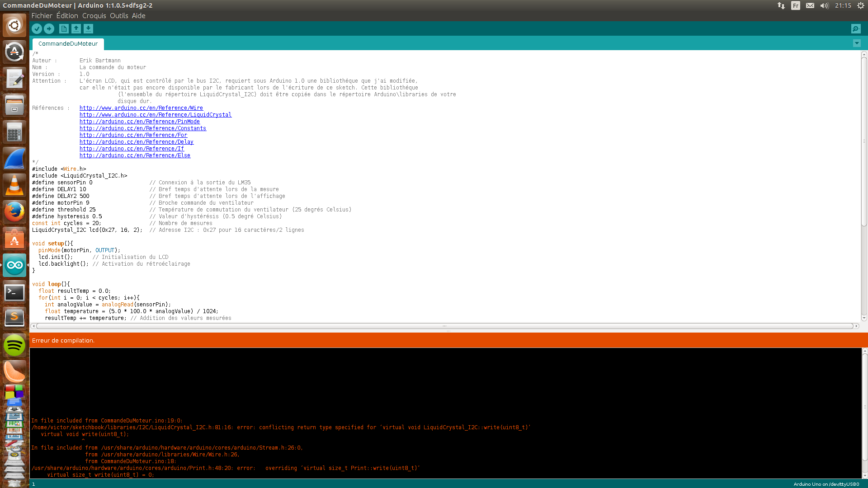The width and height of the screenshot is (868, 488).
Task: Expand the tab options dropdown arrow
Action: [x=857, y=43]
